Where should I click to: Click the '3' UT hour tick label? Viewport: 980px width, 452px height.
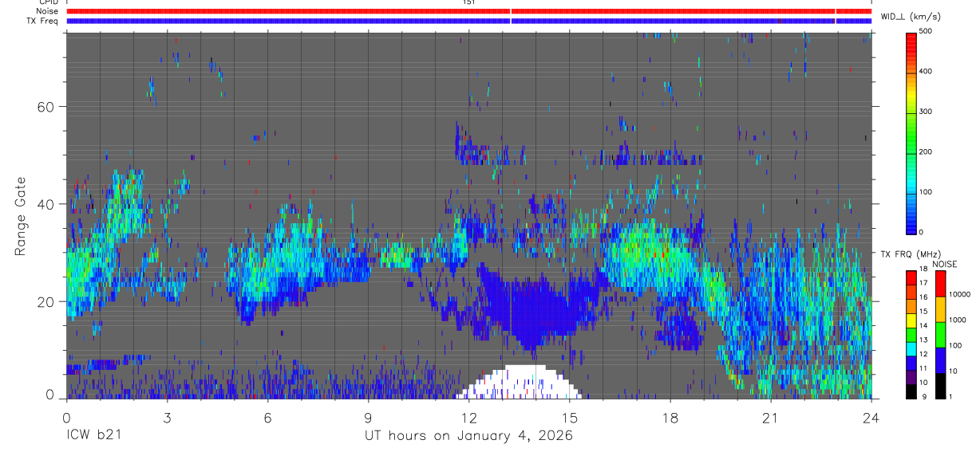click(167, 417)
